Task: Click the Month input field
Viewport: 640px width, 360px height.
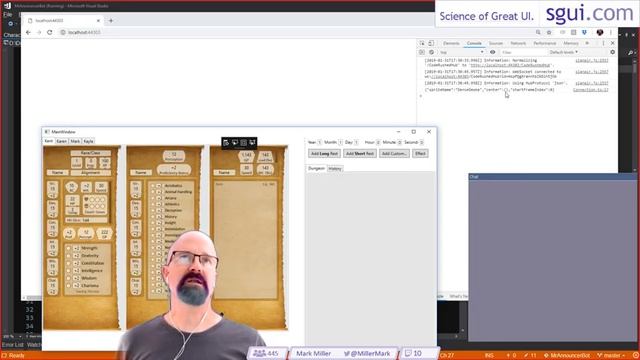Action: pos(340,142)
